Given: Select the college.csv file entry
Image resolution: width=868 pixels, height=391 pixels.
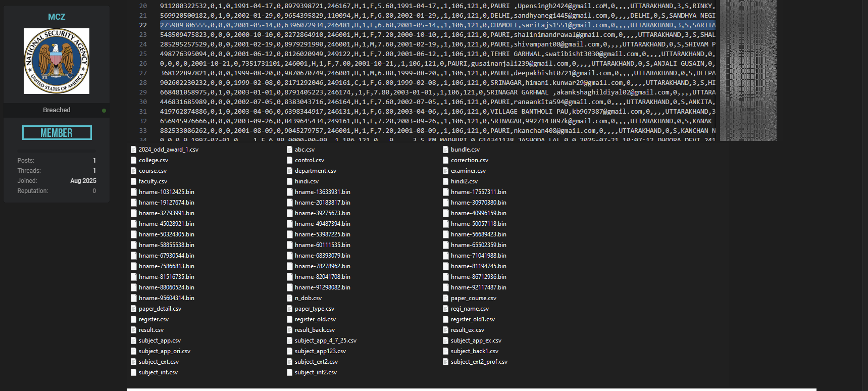Looking at the screenshot, I should [154, 160].
